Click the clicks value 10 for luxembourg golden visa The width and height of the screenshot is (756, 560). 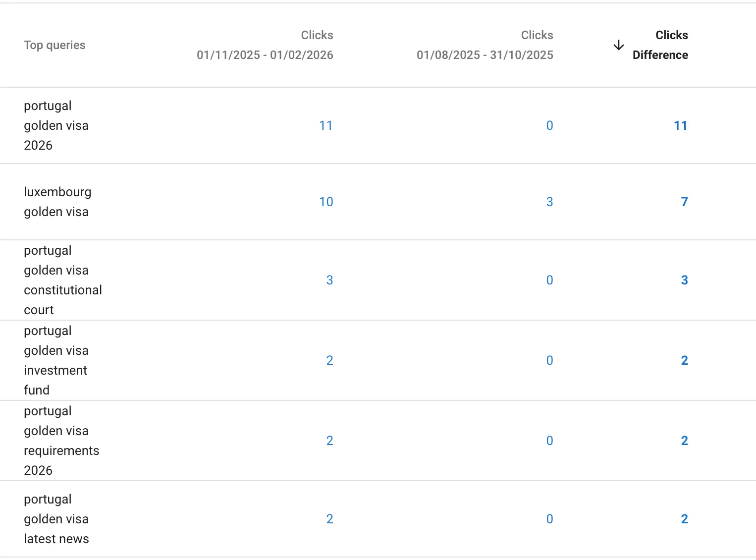(x=326, y=202)
